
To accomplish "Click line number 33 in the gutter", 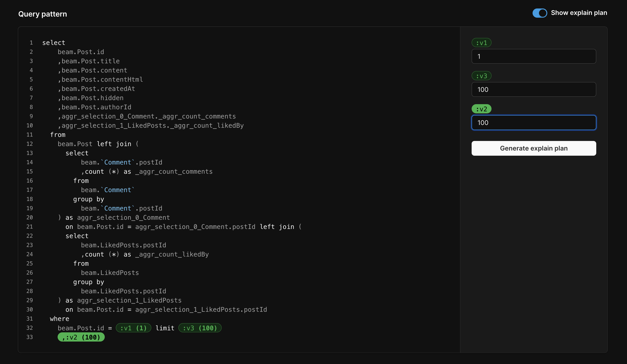I will (x=30, y=337).
